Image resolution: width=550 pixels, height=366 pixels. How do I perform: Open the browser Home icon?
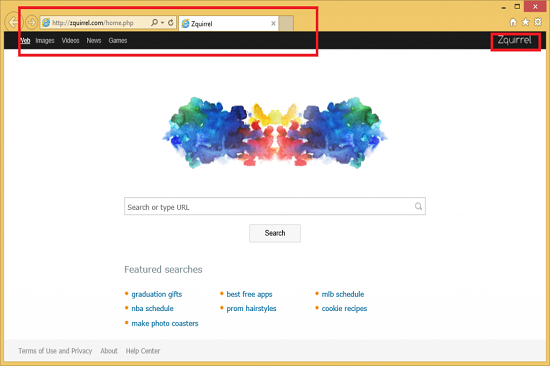point(513,22)
